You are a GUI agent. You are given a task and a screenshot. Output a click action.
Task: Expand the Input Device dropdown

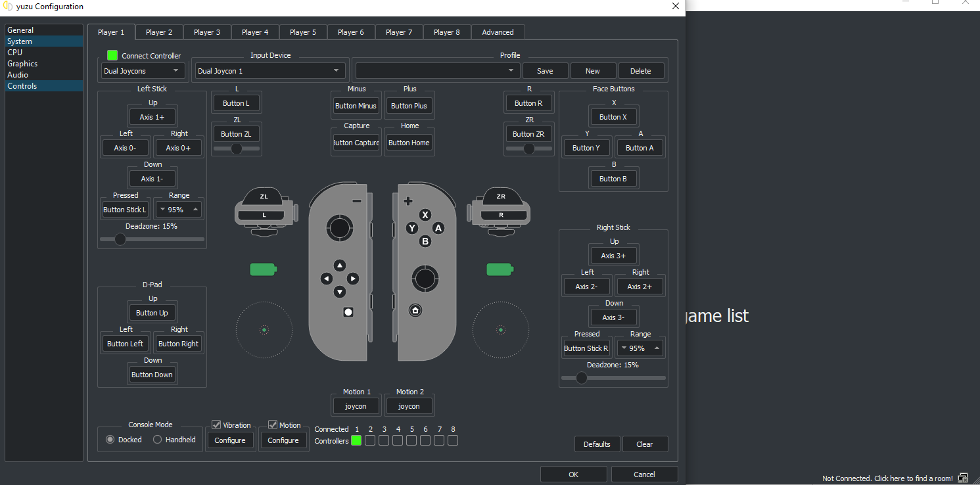[270, 71]
